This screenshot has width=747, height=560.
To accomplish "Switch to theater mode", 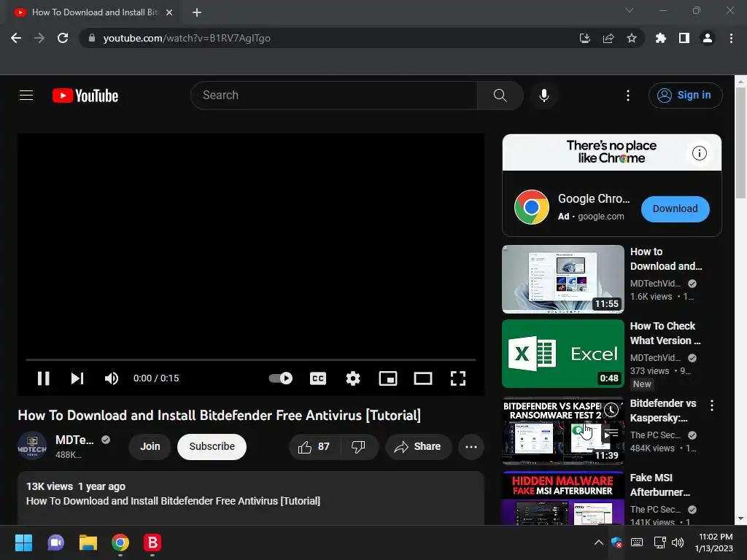I will click(423, 378).
